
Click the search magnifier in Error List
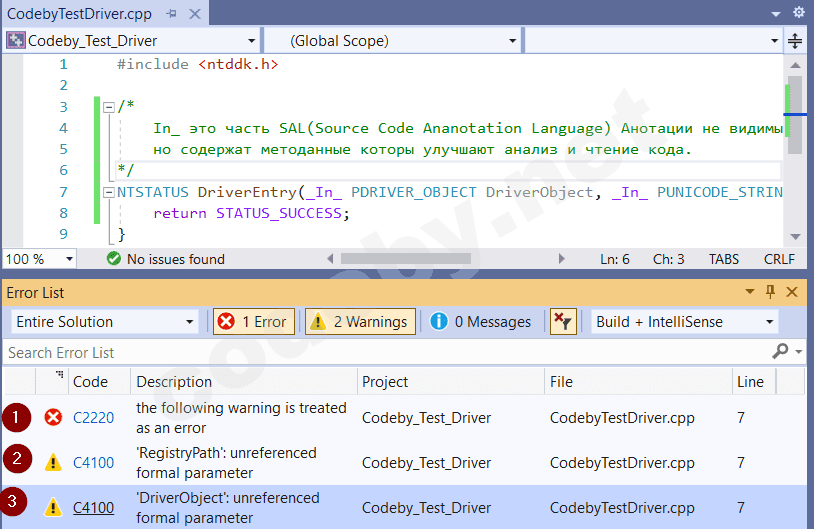click(x=780, y=352)
